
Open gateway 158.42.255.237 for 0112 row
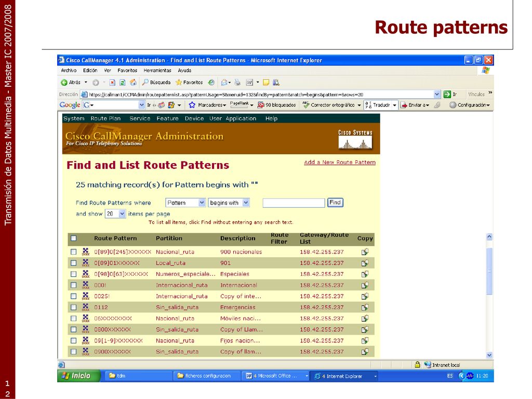point(322,308)
